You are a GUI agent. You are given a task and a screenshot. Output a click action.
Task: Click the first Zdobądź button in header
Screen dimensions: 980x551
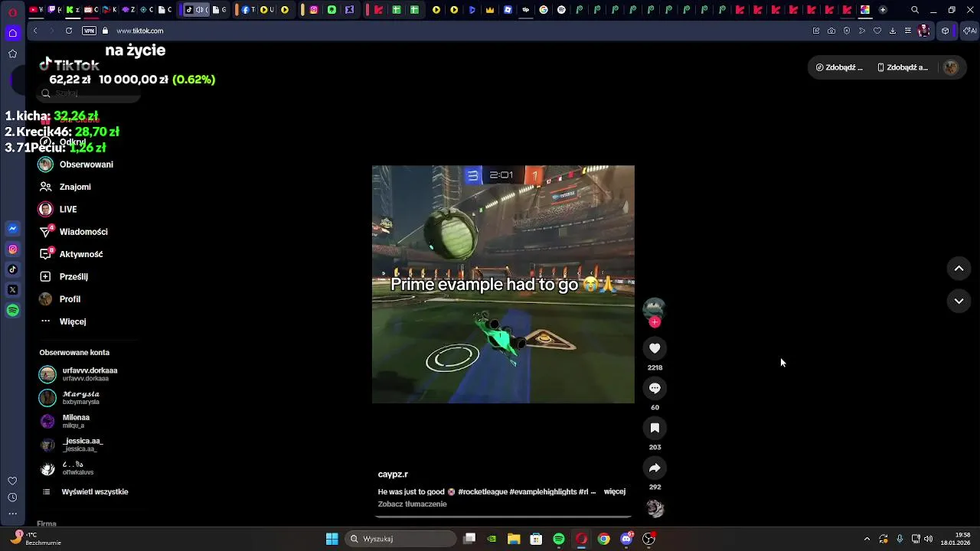(839, 67)
